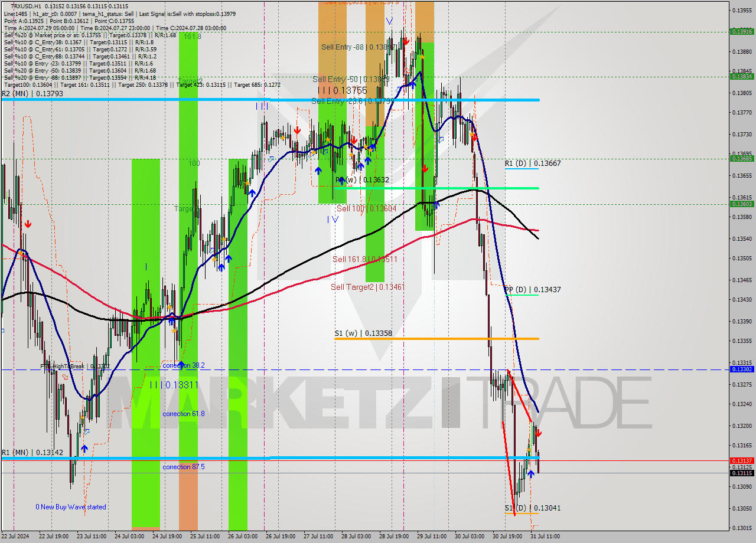Click the 'Sell Entry -50' label

[x=351, y=79]
